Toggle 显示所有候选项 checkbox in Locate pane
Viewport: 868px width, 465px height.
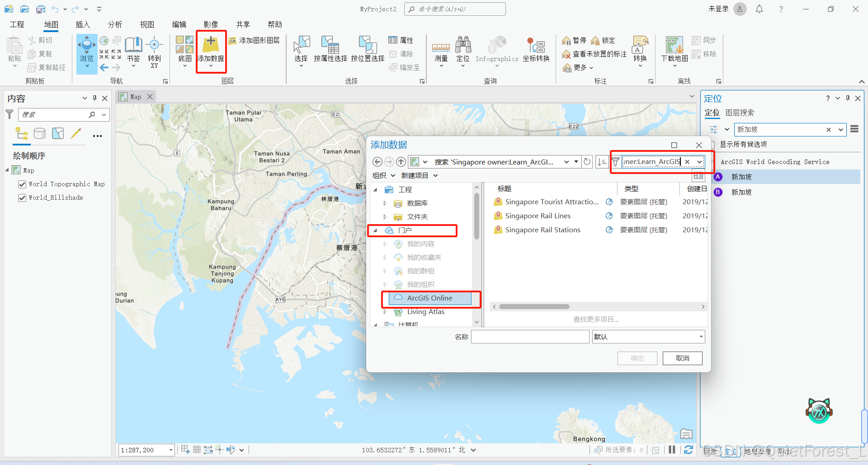tap(712, 144)
